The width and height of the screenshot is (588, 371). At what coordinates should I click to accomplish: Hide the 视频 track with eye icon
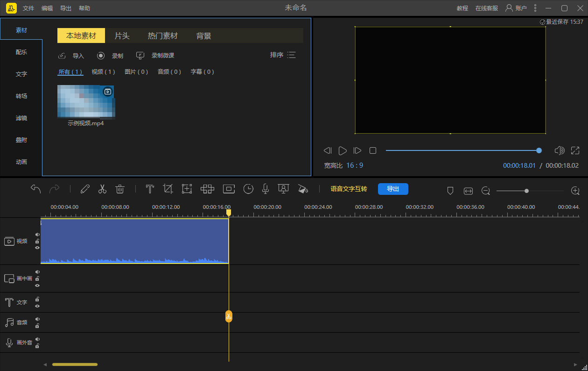pyautogui.click(x=37, y=248)
